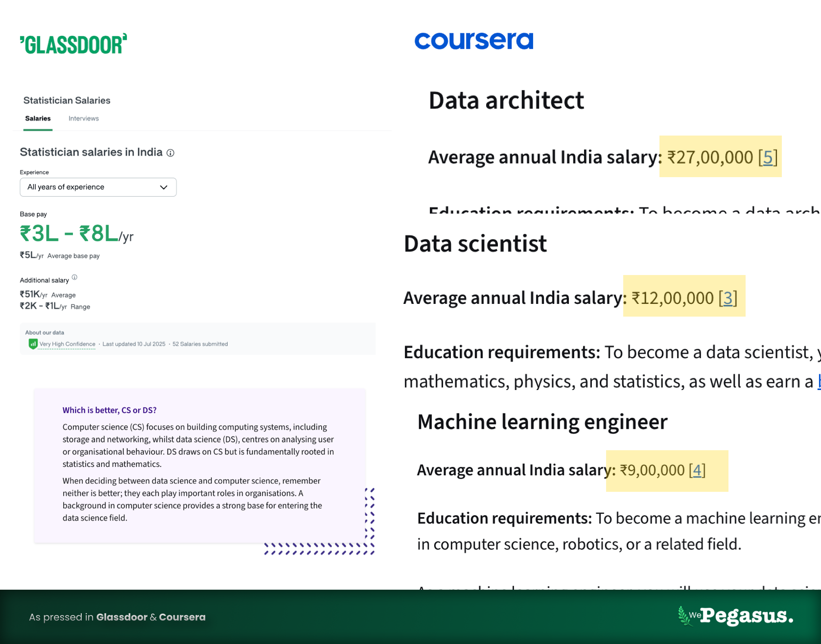
Task: Open citation link [4] for Machine learning engineer
Action: [697, 470]
